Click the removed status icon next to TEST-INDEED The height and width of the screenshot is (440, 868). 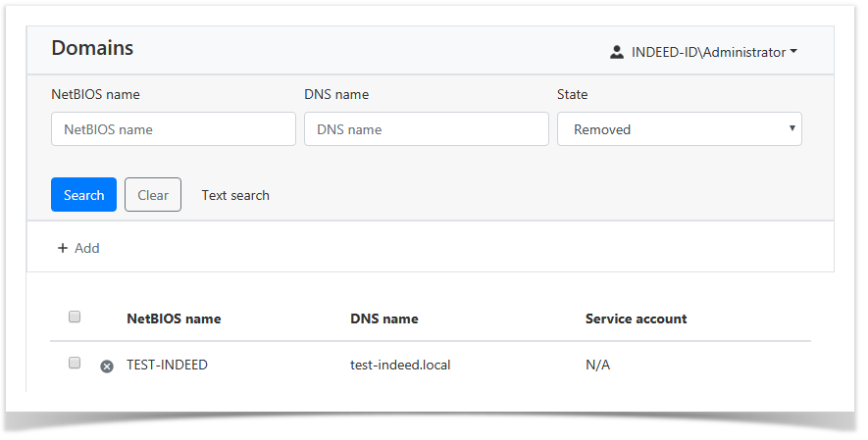tap(107, 366)
